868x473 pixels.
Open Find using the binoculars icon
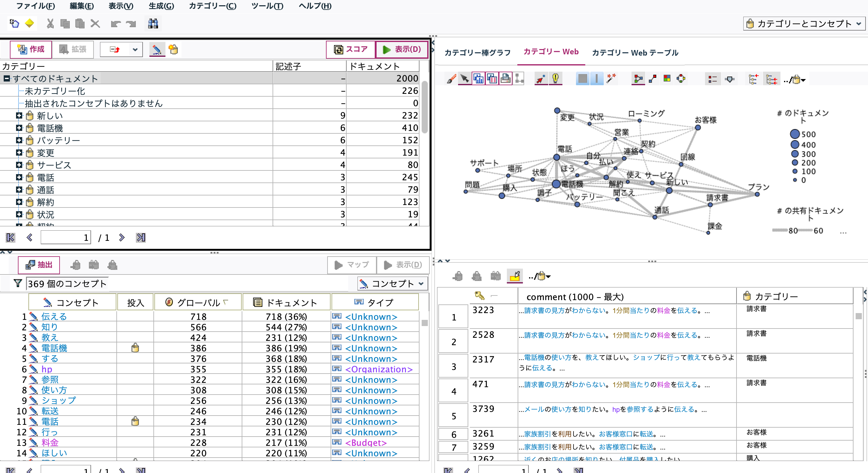click(153, 23)
